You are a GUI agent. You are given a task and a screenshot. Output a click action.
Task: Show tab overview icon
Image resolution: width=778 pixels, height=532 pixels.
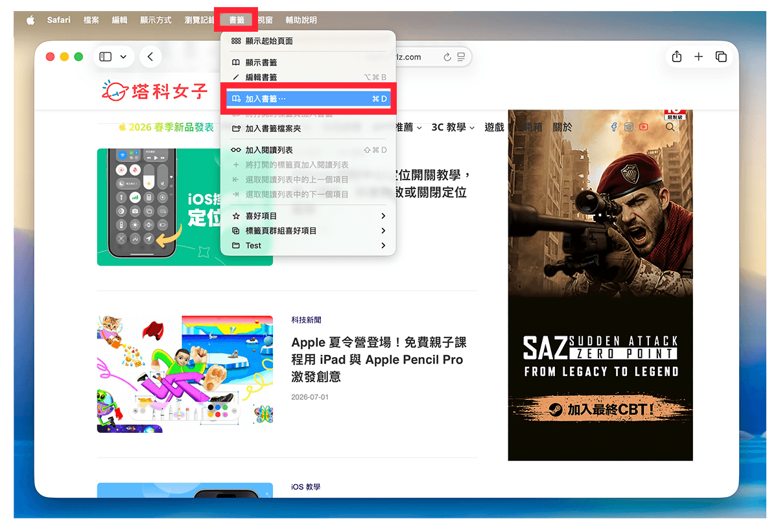click(721, 57)
